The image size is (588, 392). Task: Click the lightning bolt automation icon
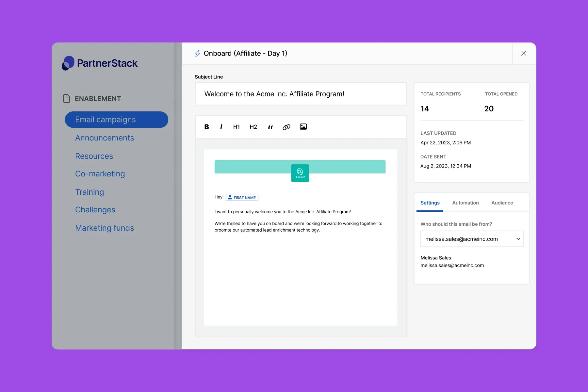click(x=197, y=54)
